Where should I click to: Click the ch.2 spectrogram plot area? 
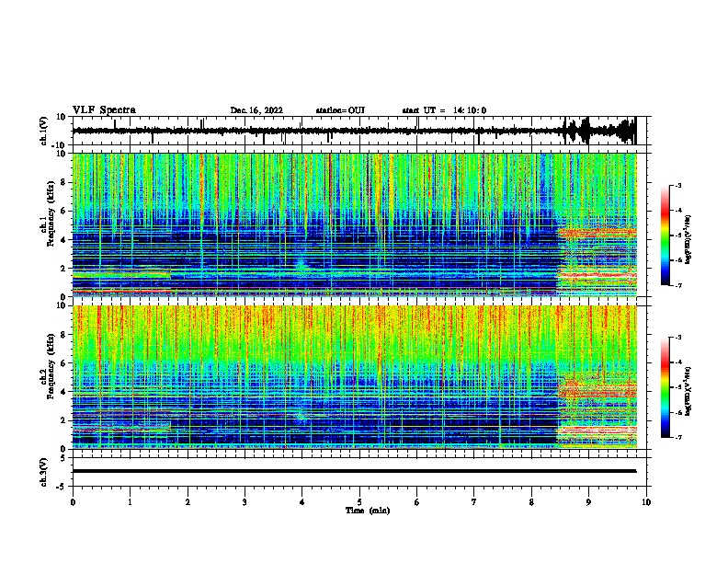355,377
